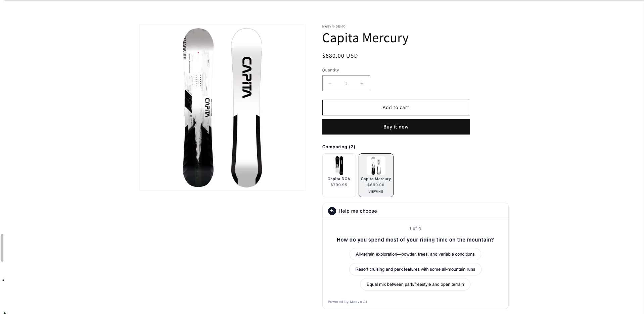The height and width of the screenshot is (314, 644).
Task: Click the Buy it now button
Action: point(396,127)
